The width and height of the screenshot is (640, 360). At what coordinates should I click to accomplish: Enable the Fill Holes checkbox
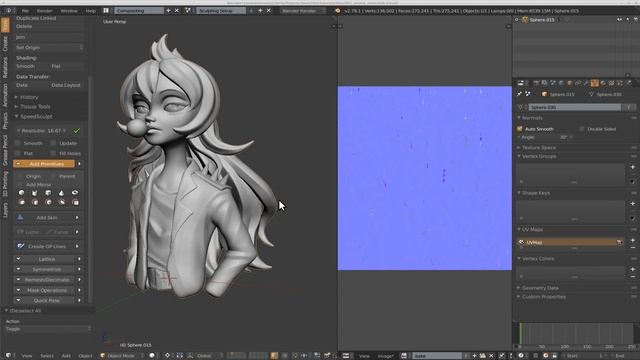coord(53,153)
